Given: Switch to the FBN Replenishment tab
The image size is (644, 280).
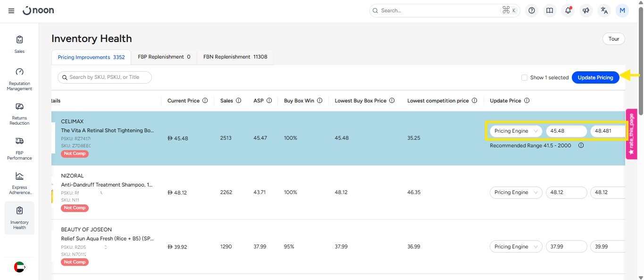Looking at the screenshot, I should tap(235, 57).
